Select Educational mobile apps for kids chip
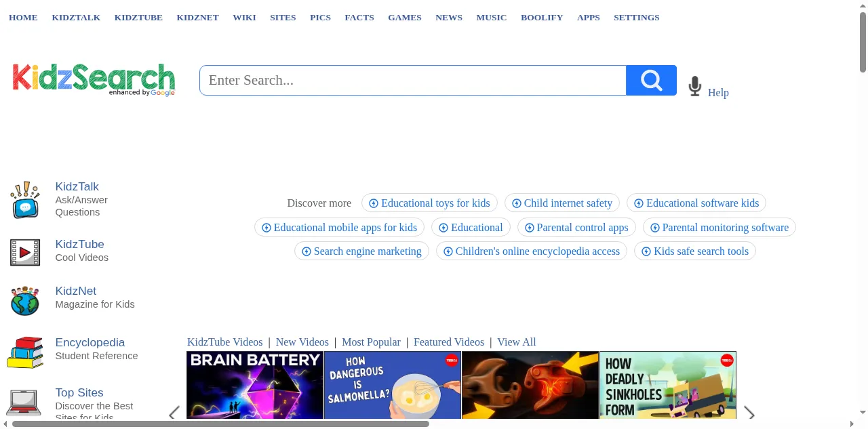This screenshot has width=868, height=429. click(x=339, y=228)
